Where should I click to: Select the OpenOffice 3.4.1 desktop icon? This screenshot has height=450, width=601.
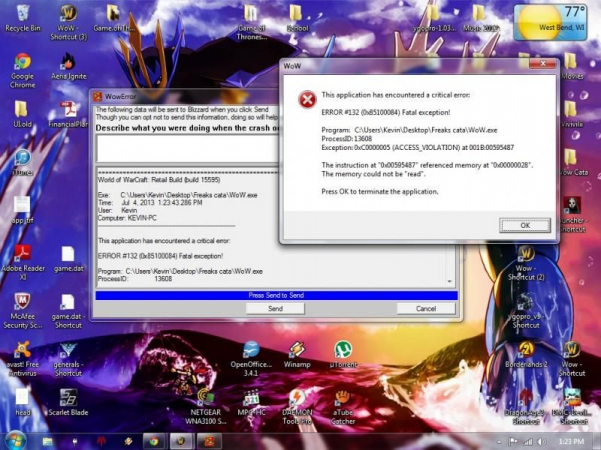tap(251, 359)
